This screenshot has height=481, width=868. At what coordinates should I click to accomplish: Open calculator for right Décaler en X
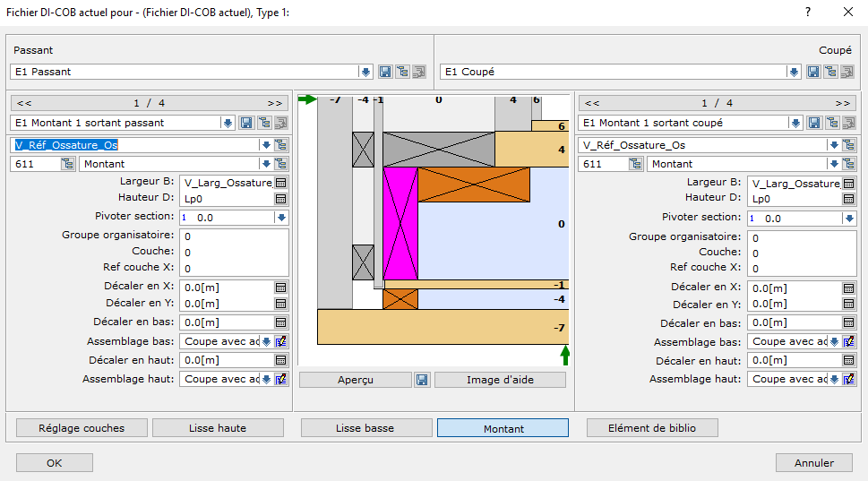click(848, 288)
